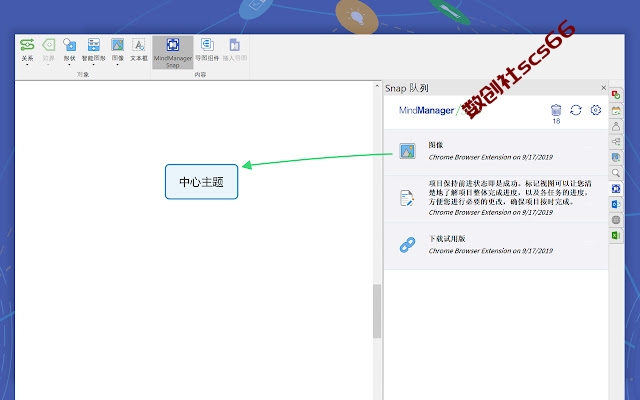This screenshot has height=400, width=640.
Task: Toggle the MindManager Snap ribbon button
Action: (x=173, y=52)
